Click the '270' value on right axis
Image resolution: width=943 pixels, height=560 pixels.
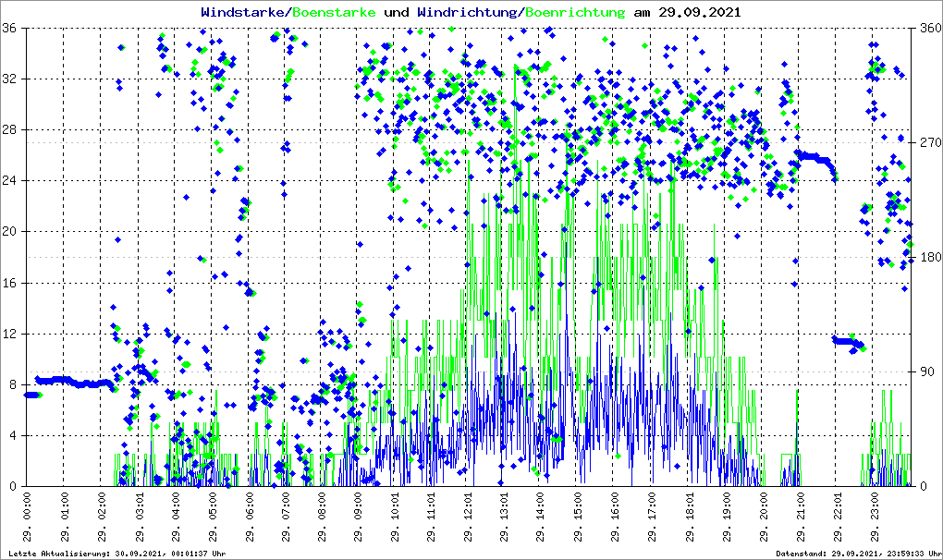pyautogui.click(x=928, y=143)
